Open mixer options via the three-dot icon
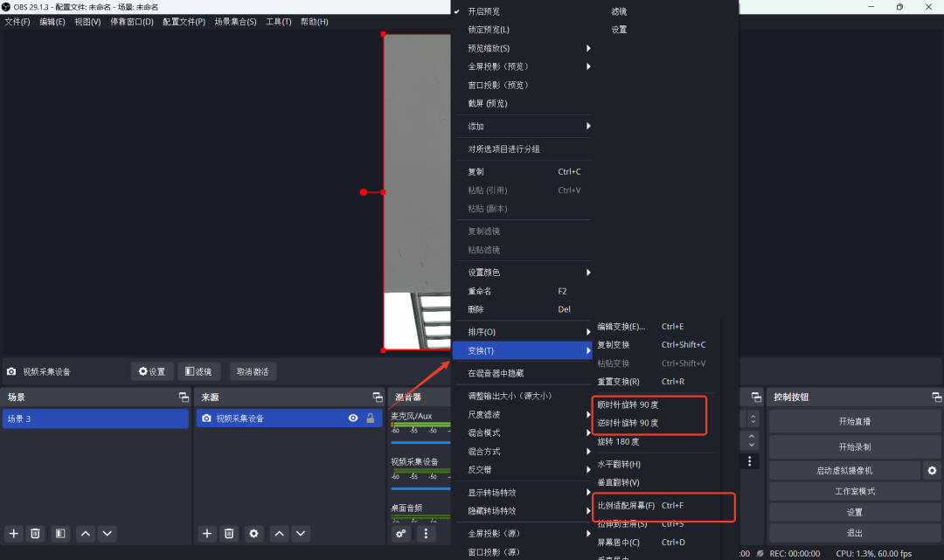This screenshot has width=944, height=560. pyautogui.click(x=426, y=533)
